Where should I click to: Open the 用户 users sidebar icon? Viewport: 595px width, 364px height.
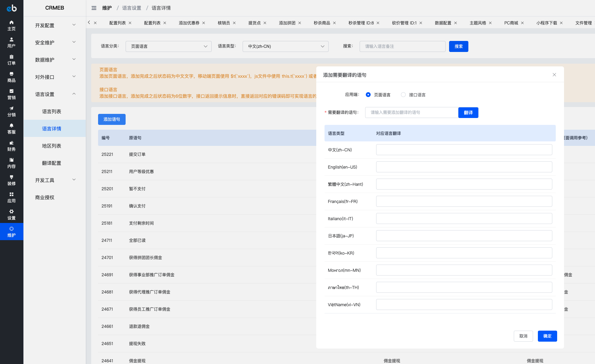(x=11, y=42)
